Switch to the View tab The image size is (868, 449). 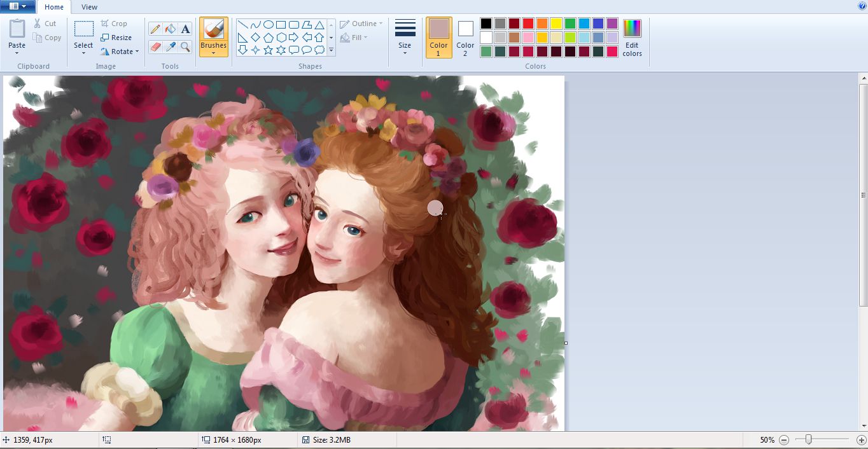90,7
